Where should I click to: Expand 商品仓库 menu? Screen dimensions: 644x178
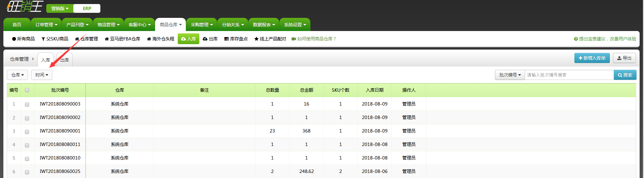[171, 25]
